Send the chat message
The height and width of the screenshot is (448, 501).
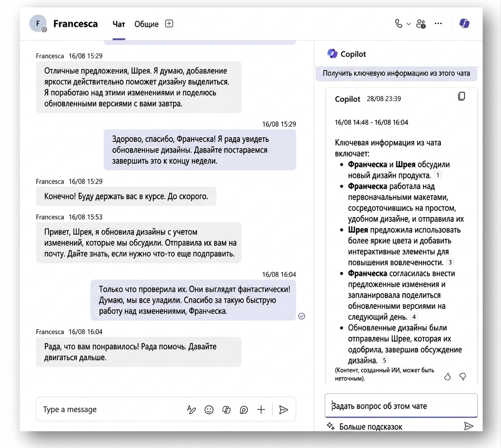pos(284,409)
